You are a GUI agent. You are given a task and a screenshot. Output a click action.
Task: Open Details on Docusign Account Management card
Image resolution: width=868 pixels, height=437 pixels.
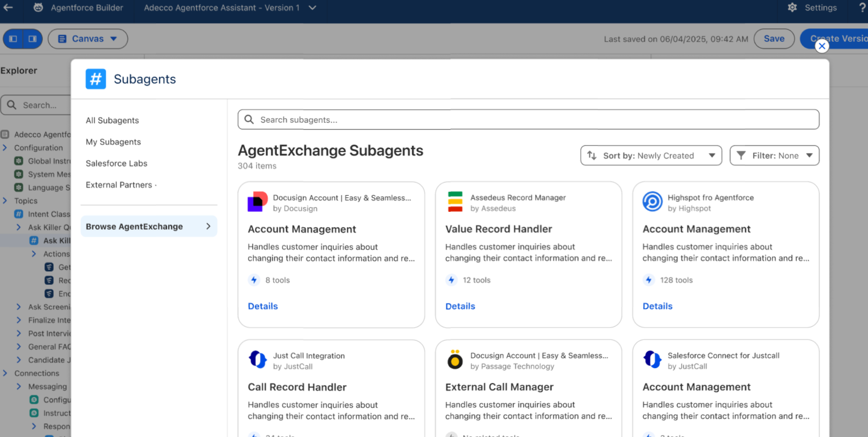click(263, 306)
